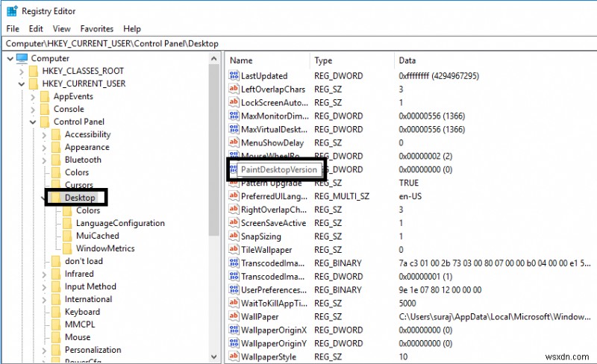Click the MaxVirtualDeskt DWORD value icon
Image resolution: width=597 pixels, height=364 pixels.
tap(234, 129)
